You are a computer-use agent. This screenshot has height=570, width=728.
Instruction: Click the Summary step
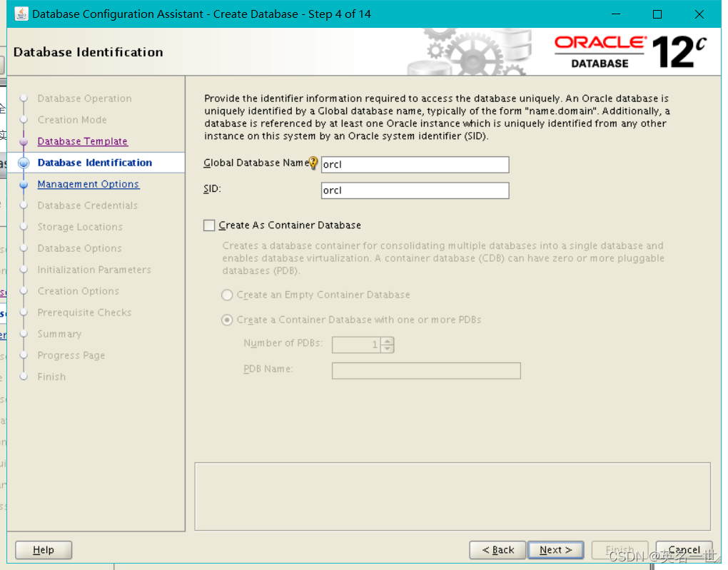59,334
